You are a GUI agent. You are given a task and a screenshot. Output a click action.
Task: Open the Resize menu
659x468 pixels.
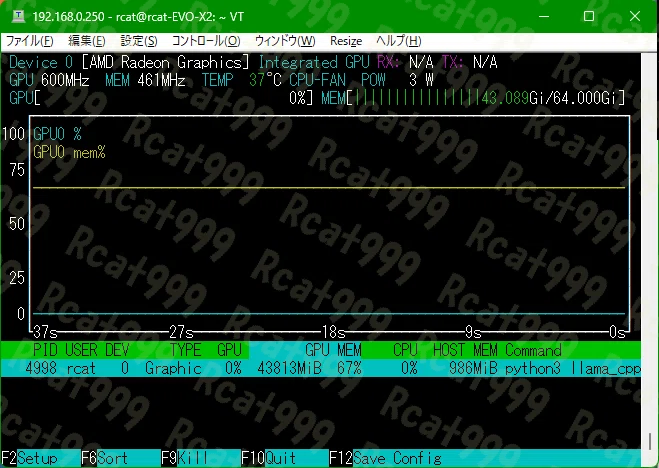coord(346,41)
